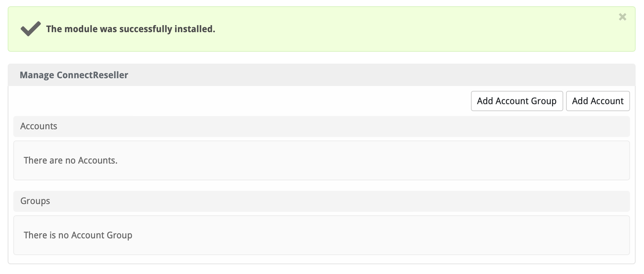The image size is (644, 274).
Task: Click 'Account Group' in the empty groups message
Action: 101,235
